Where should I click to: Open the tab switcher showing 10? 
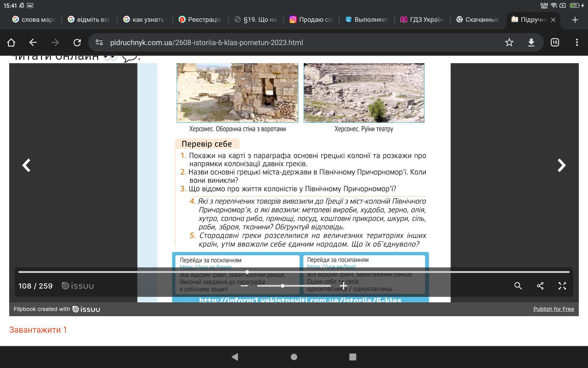(555, 42)
